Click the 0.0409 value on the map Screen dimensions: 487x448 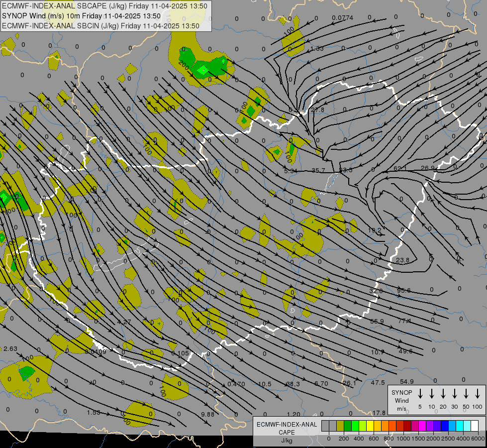pos(96,351)
